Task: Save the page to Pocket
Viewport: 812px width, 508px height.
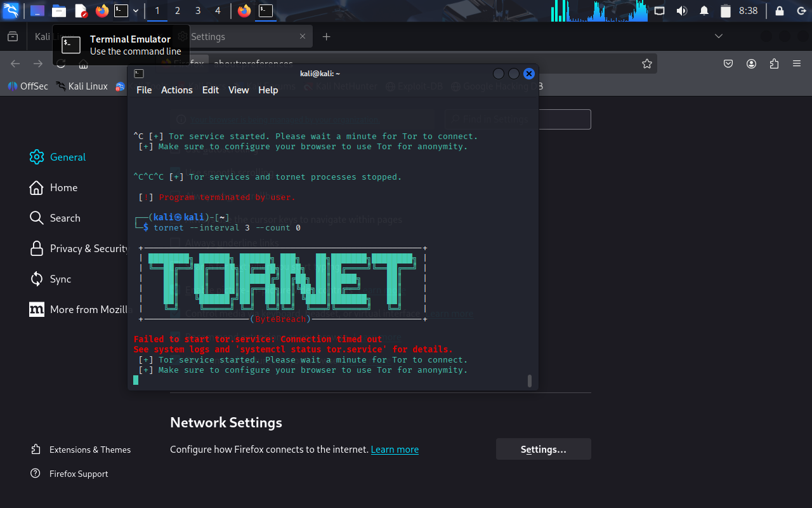Action: tap(728, 63)
